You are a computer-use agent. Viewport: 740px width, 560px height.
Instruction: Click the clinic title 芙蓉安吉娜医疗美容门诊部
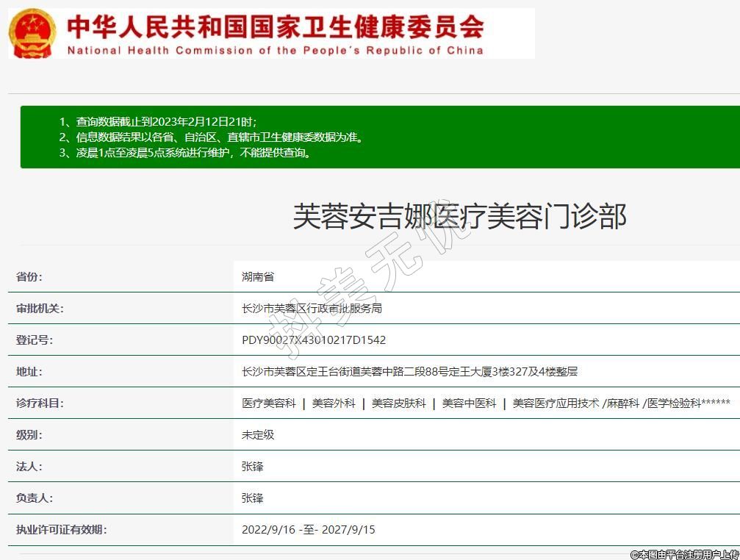point(459,217)
